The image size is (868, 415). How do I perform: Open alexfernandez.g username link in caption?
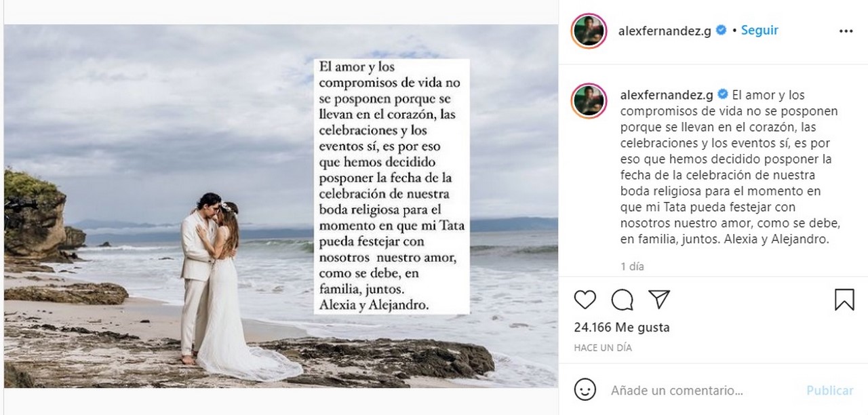(x=665, y=95)
